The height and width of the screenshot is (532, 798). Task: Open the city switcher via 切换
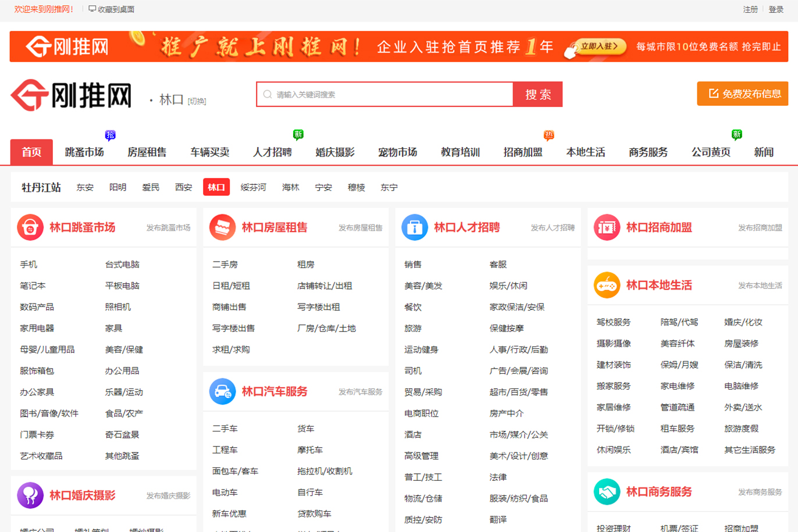(197, 100)
